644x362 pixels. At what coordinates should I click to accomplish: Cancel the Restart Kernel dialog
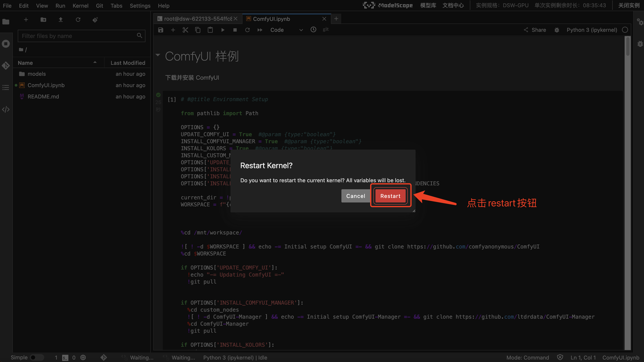click(355, 196)
